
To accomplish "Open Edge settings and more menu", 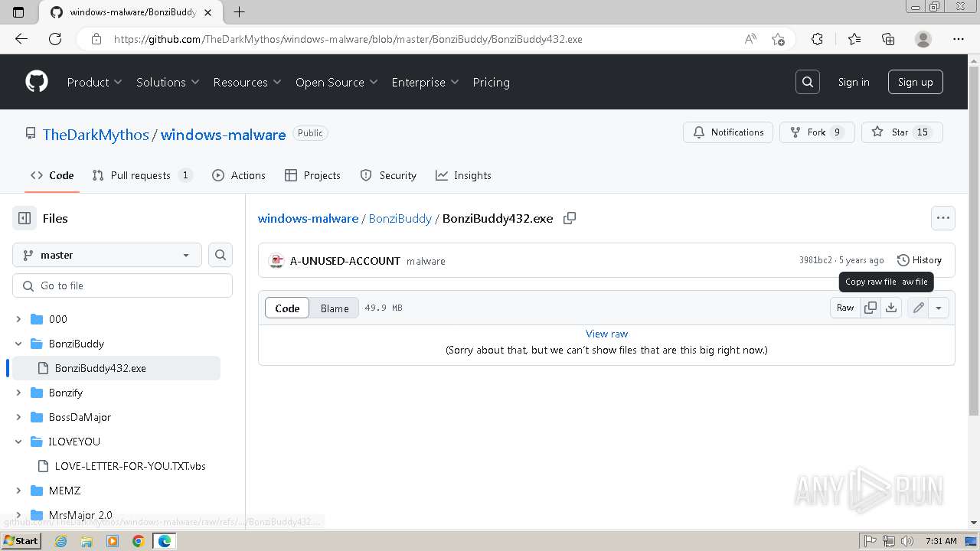I will pos(959,39).
